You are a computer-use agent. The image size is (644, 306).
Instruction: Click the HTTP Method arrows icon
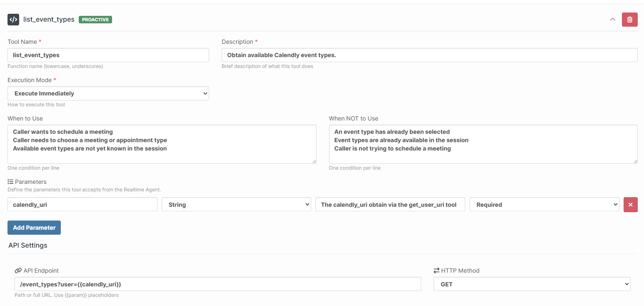[437, 271]
